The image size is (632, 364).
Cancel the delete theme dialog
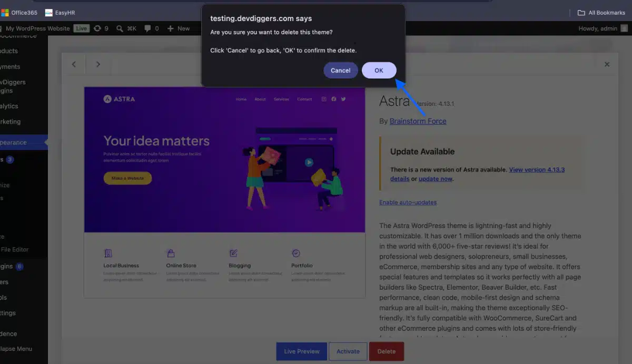pos(340,70)
